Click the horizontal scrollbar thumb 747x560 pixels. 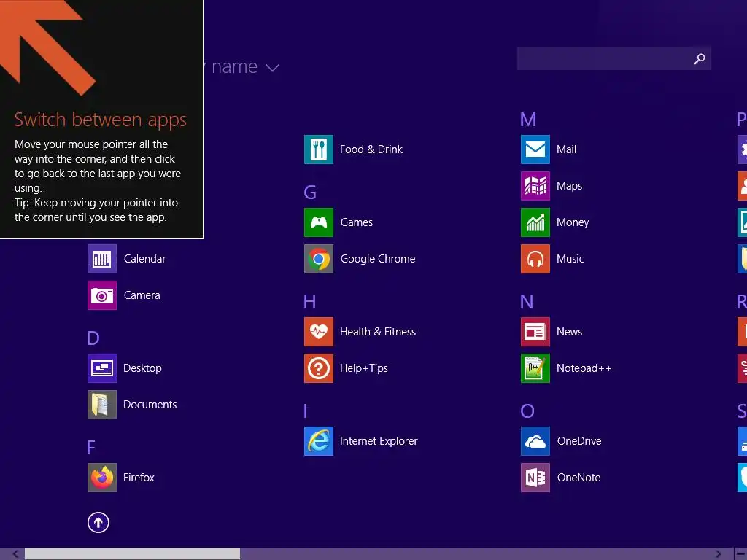pos(133,554)
